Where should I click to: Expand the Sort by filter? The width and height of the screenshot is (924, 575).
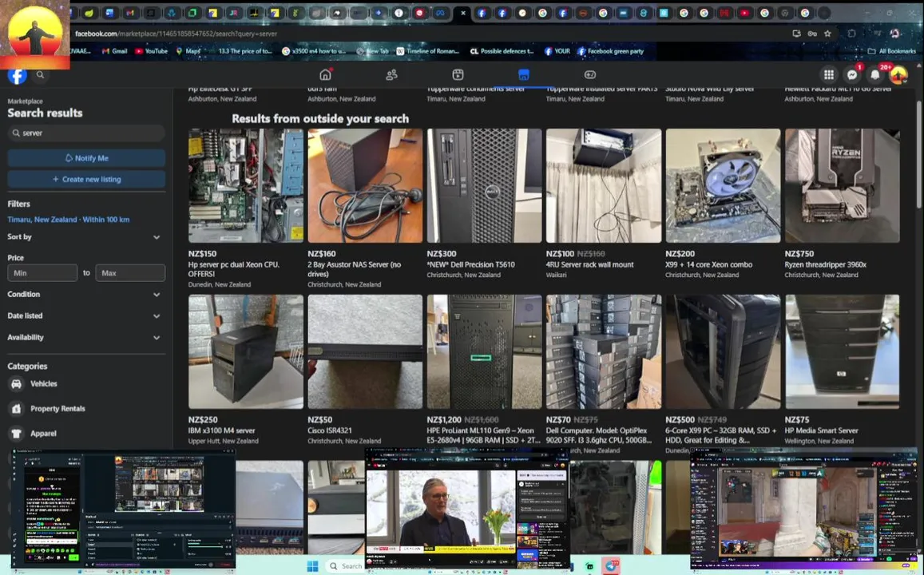tap(85, 237)
